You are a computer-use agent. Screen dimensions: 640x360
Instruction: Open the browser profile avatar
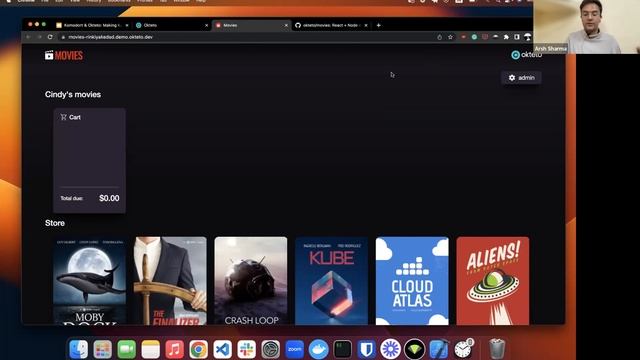(527, 37)
